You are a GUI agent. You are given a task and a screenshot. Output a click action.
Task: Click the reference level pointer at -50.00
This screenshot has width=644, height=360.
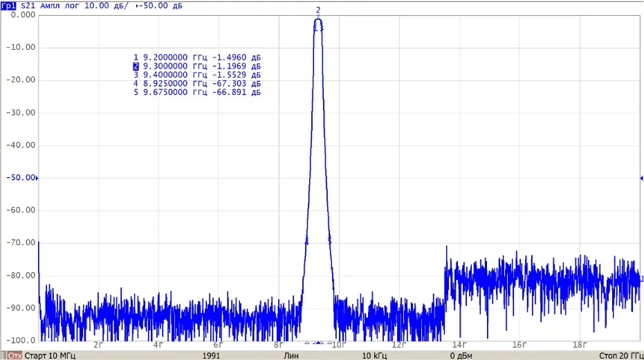coord(37,178)
